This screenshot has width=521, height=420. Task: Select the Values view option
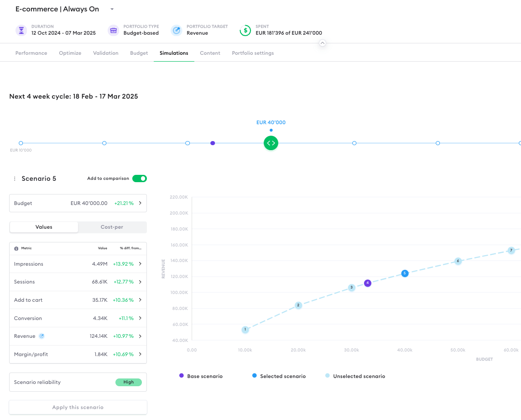[x=44, y=227]
